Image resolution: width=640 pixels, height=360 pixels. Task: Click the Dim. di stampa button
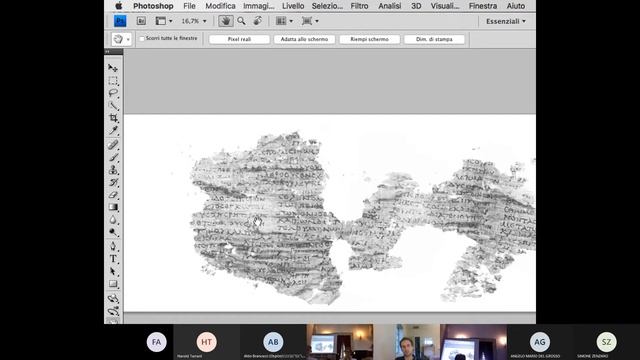pos(434,39)
